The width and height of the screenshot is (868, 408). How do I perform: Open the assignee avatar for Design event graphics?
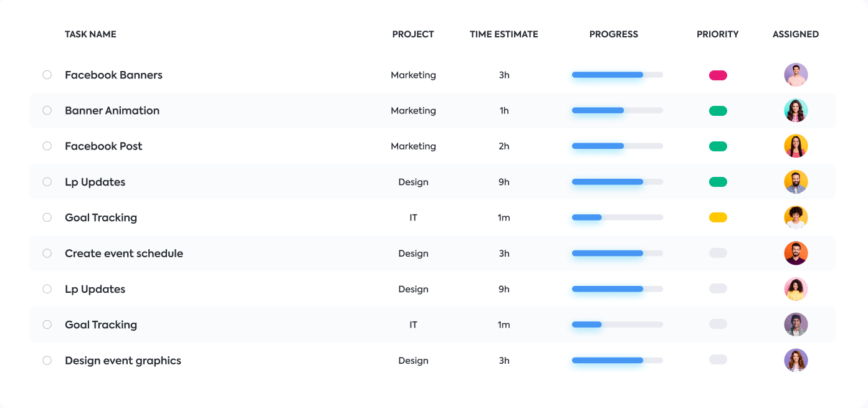coord(796,361)
